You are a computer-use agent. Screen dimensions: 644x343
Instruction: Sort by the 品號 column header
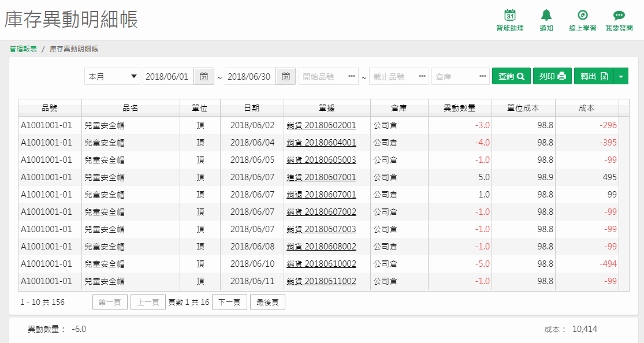pyautogui.click(x=50, y=108)
